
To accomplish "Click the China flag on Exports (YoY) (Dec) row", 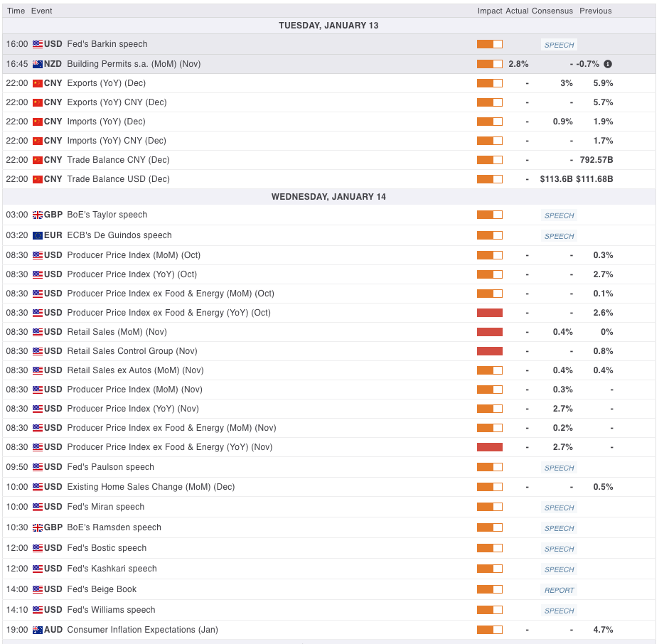I will 38,83.
